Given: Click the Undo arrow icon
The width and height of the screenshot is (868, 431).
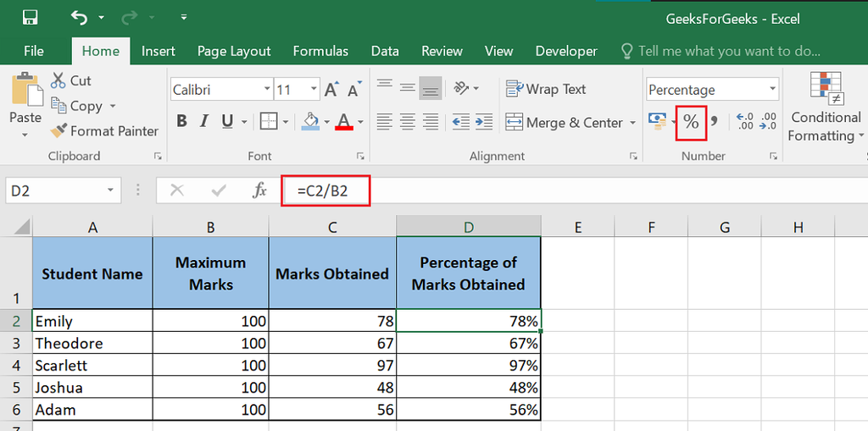Looking at the screenshot, I should [79, 17].
